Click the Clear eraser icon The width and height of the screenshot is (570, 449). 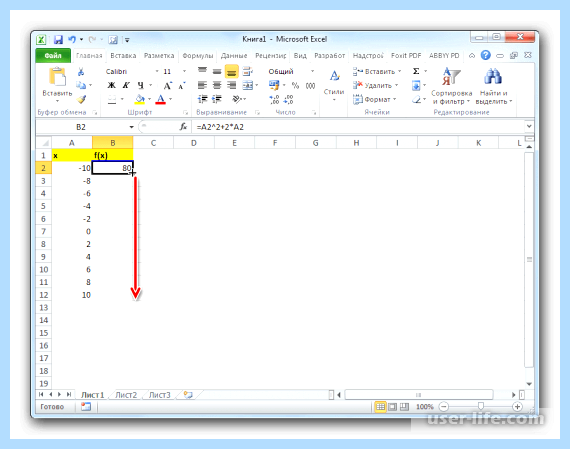[417, 99]
